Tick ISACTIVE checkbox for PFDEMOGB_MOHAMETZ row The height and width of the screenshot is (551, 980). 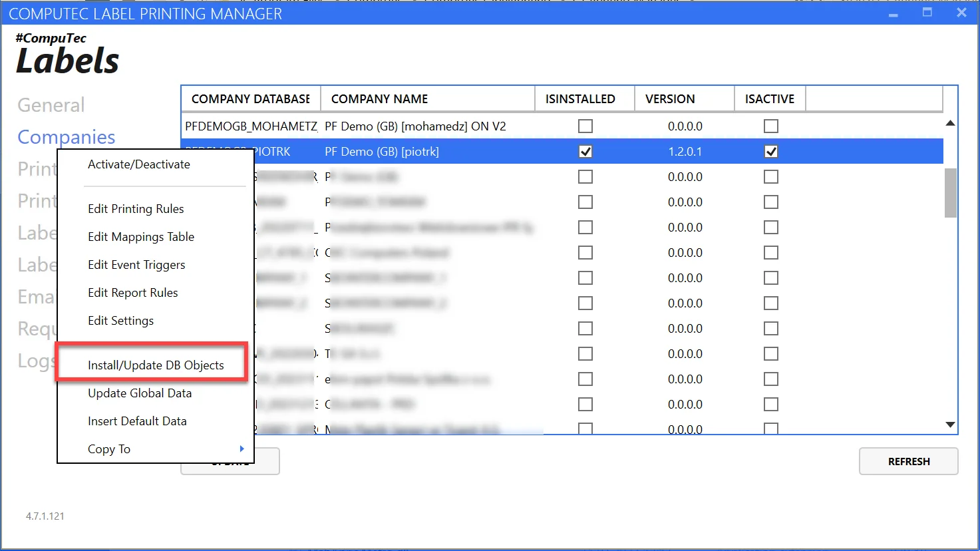[770, 126]
